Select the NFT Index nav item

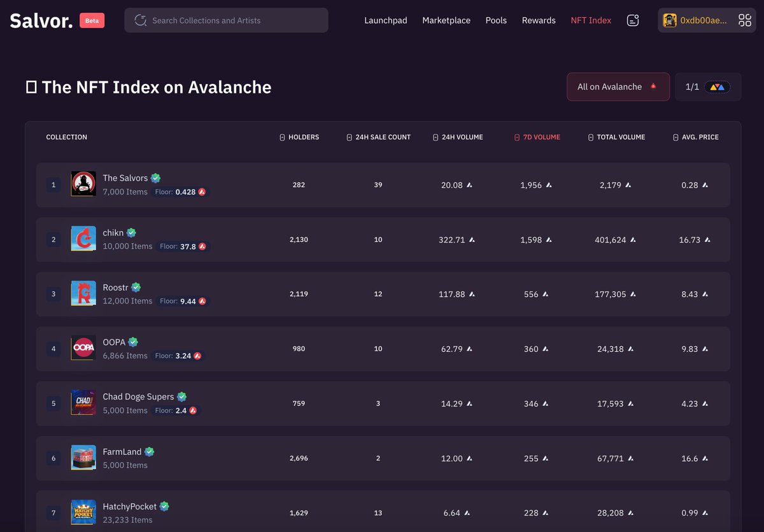coord(591,20)
